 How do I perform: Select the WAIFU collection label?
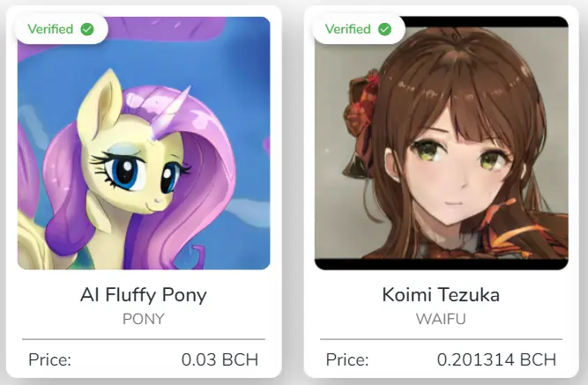441,319
